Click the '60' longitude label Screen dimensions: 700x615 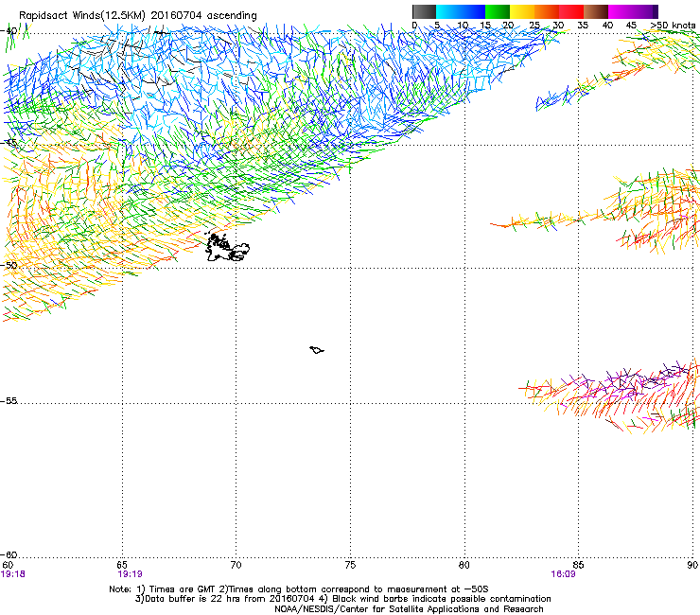pos(8,566)
